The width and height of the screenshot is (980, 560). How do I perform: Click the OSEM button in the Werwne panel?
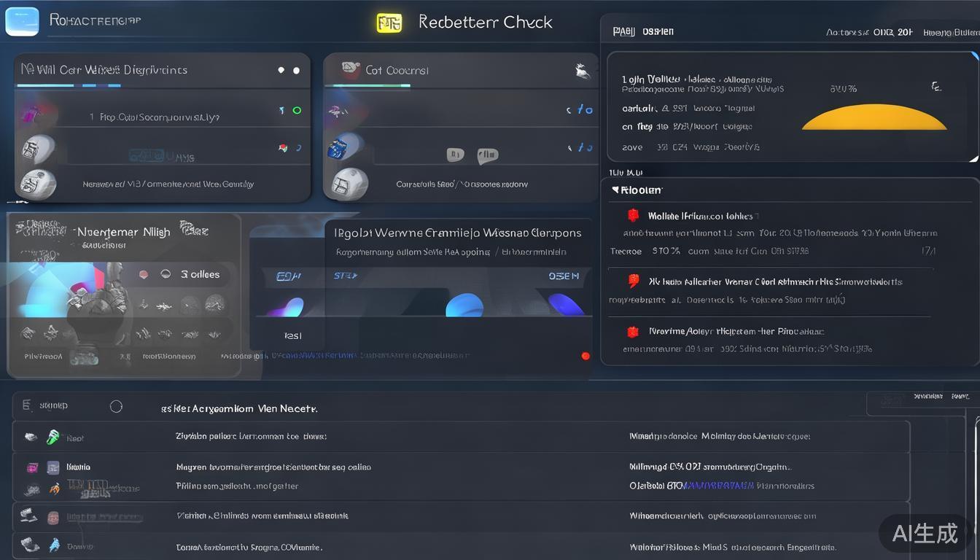[x=564, y=276]
